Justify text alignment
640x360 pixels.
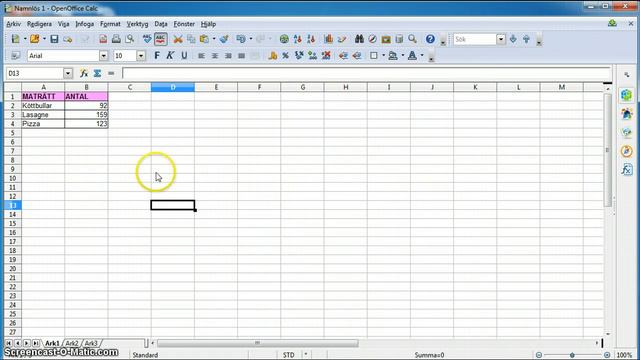[x=242, y=56]
